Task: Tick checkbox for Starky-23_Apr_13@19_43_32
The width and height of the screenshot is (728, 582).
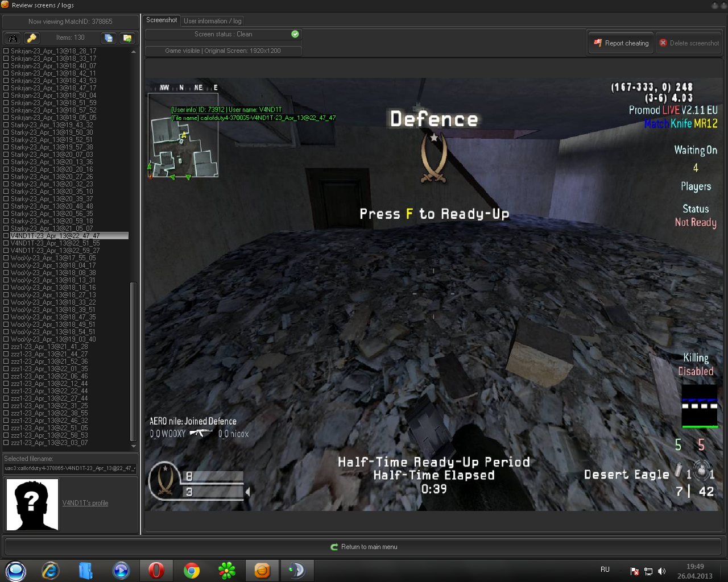Action: [x=6, y=125]
